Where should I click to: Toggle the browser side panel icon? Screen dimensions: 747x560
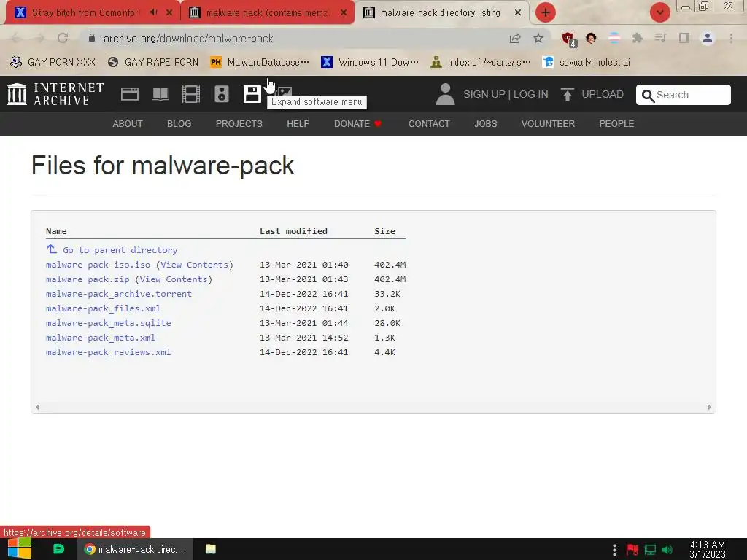[684, 38]
